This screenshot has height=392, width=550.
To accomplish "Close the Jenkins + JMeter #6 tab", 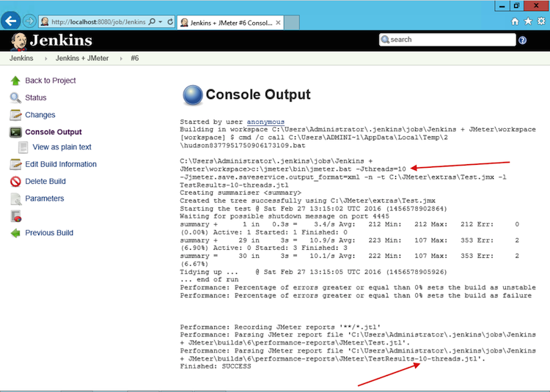I will click(278, 23).
